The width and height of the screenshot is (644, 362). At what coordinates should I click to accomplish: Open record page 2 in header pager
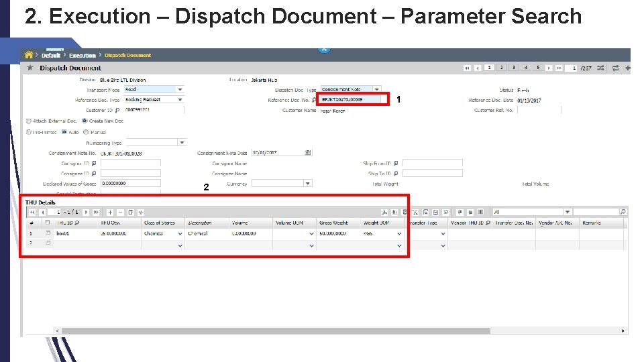(x=501, y=68)
